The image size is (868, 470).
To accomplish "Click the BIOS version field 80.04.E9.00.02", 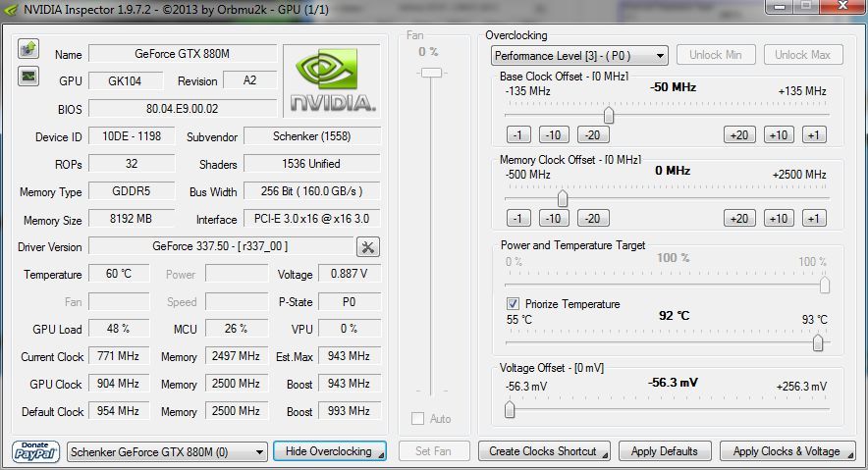I will click(183, 108).
